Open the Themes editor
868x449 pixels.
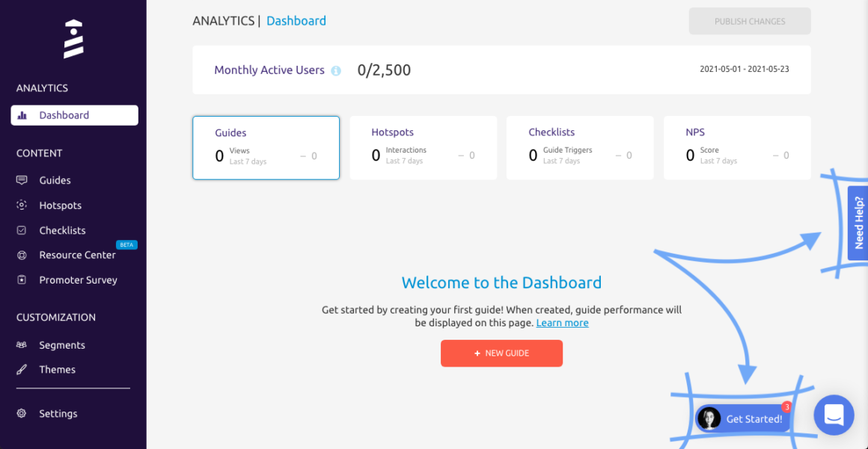58,369
